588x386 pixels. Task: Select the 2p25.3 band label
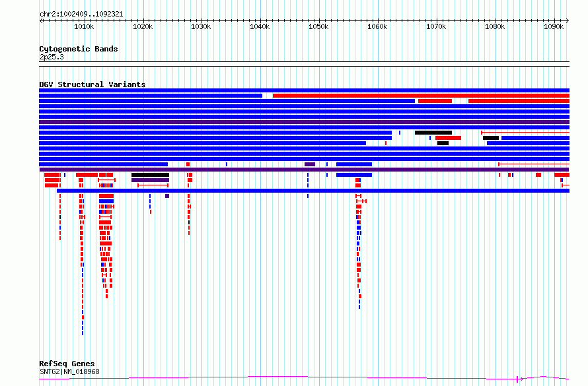point(52,57)
